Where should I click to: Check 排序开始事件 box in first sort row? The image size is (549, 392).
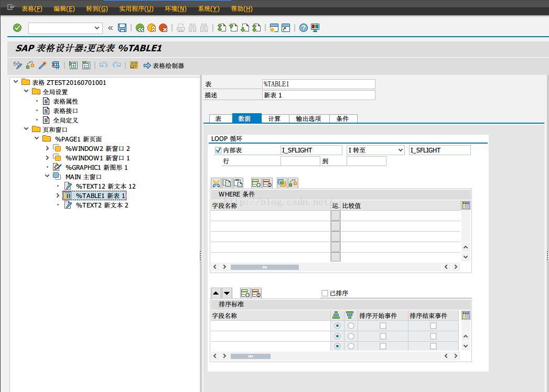pyautogui.click(x=383, y=326)
